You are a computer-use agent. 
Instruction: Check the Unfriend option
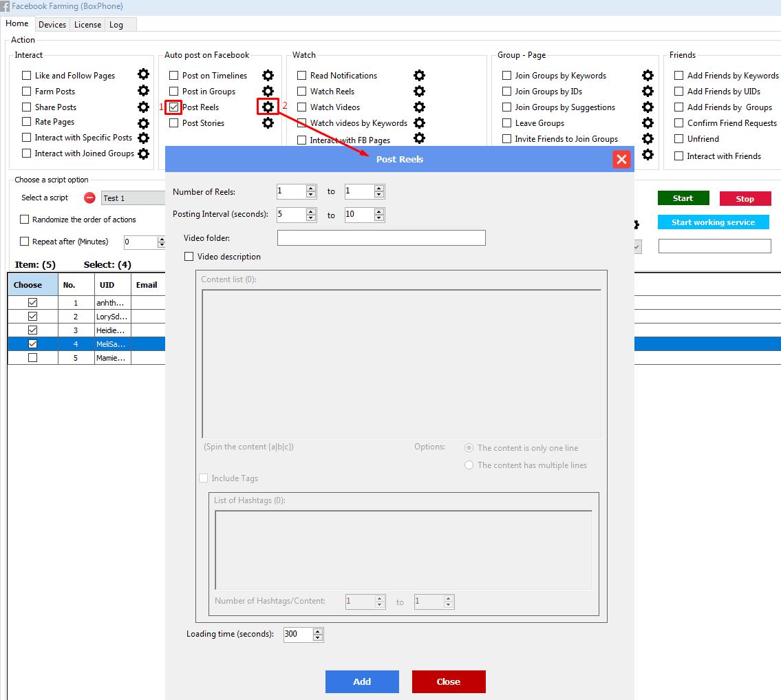(x=679, y=138)
